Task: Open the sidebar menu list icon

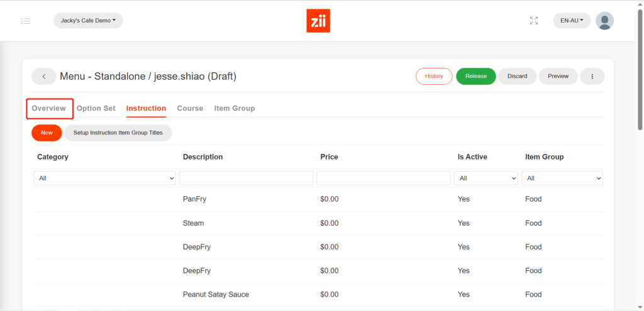Action: 25,21
